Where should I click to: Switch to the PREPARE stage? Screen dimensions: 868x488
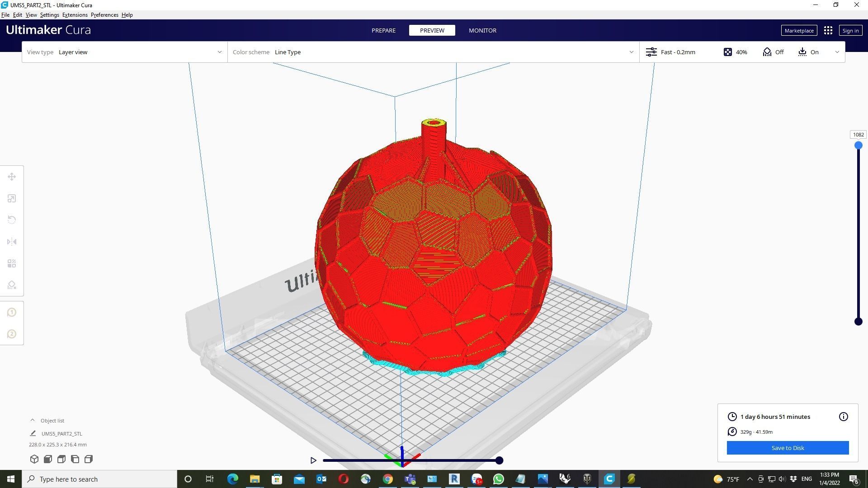click(x=383, y=30)
